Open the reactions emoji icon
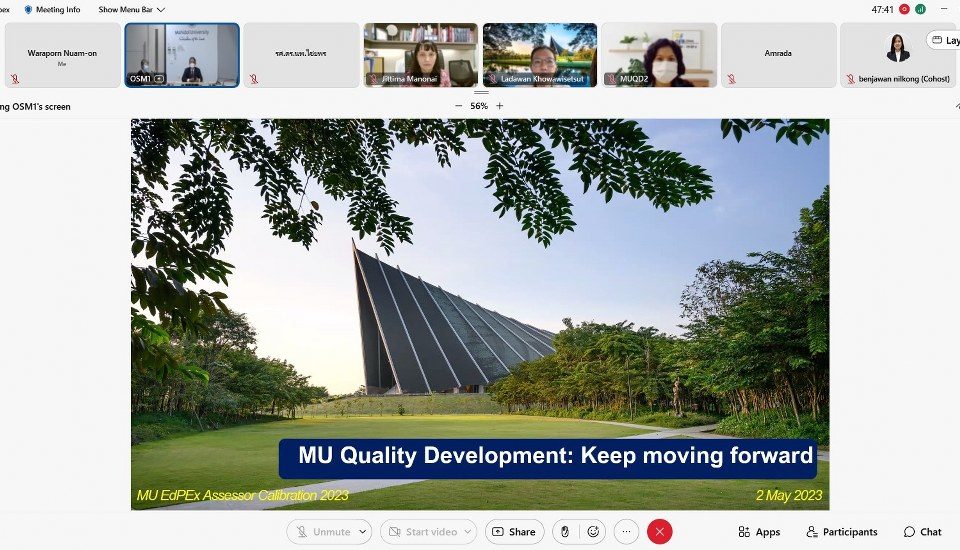The height and width of the screenshot is (550, 960). pos(593,532)
